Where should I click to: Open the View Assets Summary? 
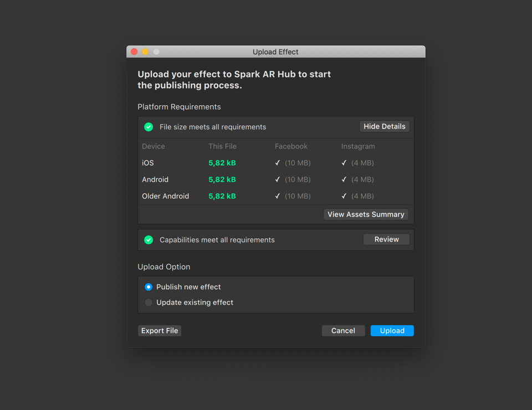click(x=366, y=214)
